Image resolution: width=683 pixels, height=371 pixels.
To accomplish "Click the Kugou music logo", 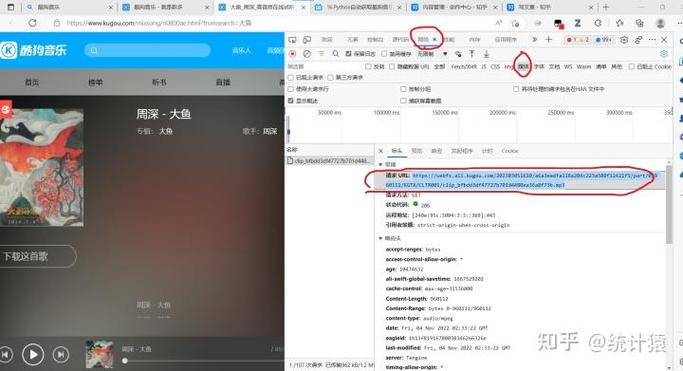I will click(34, 50).
